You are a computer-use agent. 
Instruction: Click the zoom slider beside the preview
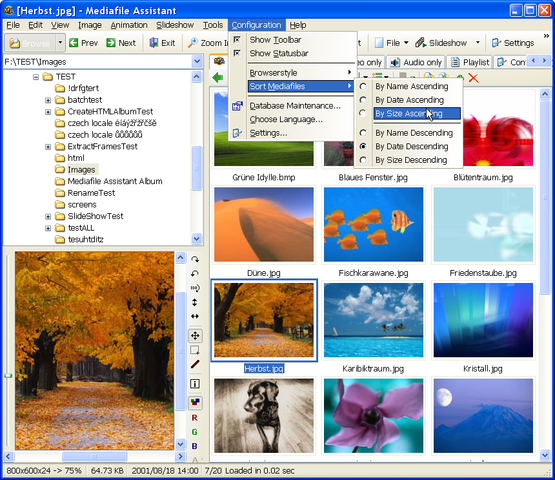tap(8, 376)
